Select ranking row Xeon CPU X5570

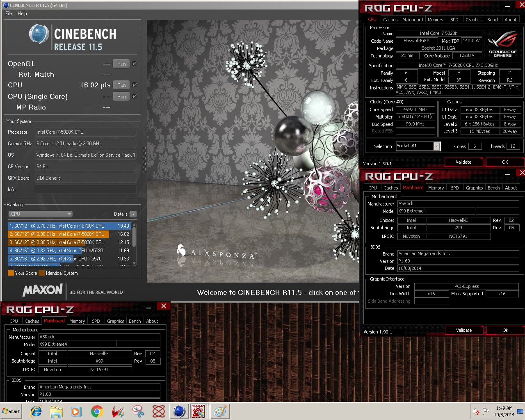[x=69, y=259]
